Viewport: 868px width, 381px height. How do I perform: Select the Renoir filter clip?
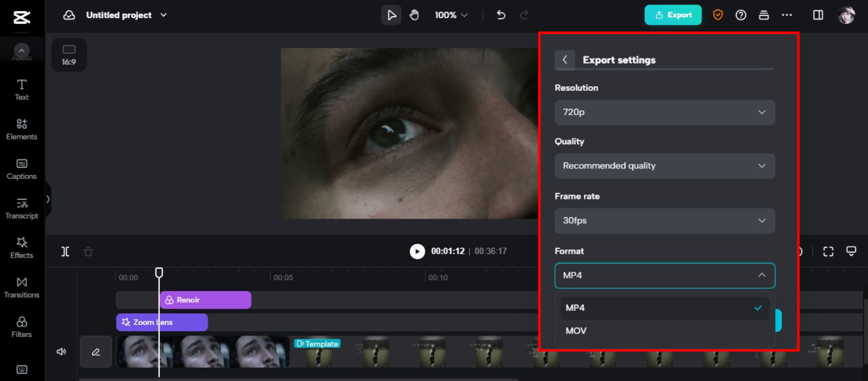point(205,300)
